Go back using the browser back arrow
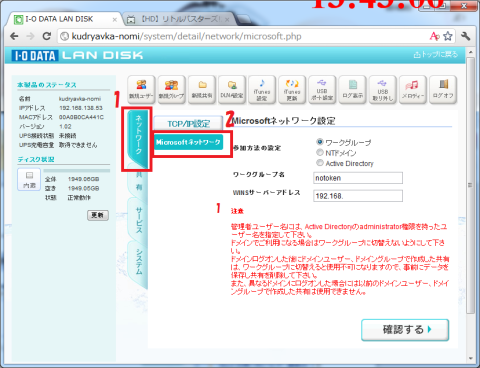480x368 pixels. click(x=14, y=36)
